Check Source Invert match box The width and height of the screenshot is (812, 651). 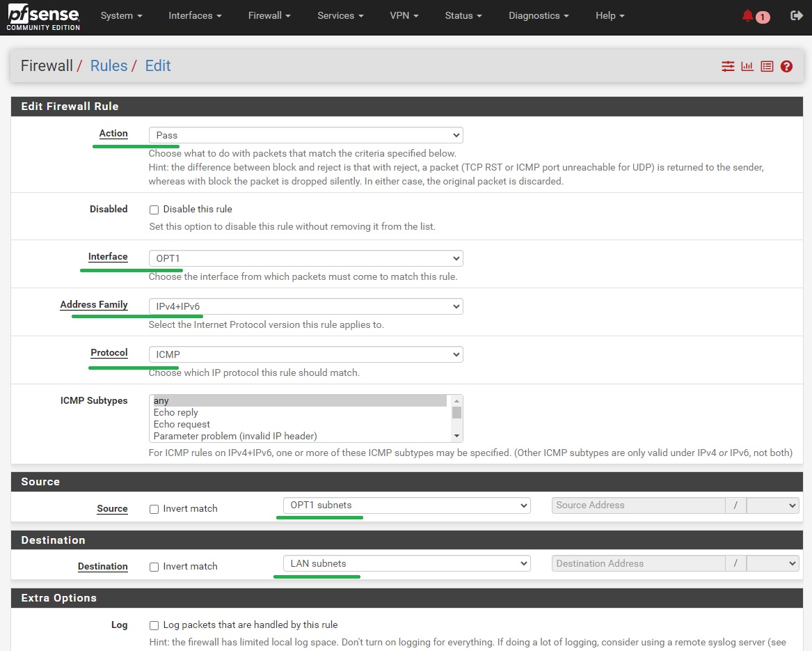tap(154, 509)
